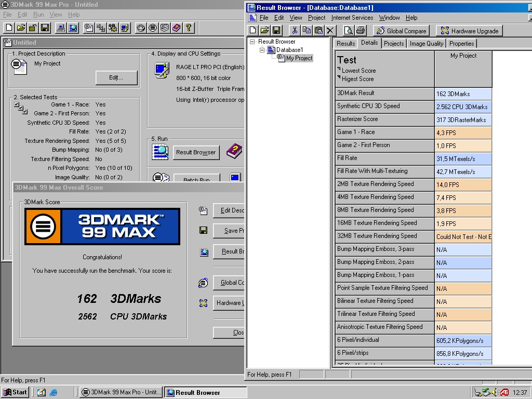Switch to the Projects tab
Image resolution: width=532 pixels, height=399 pixels.
pos(394,44)
